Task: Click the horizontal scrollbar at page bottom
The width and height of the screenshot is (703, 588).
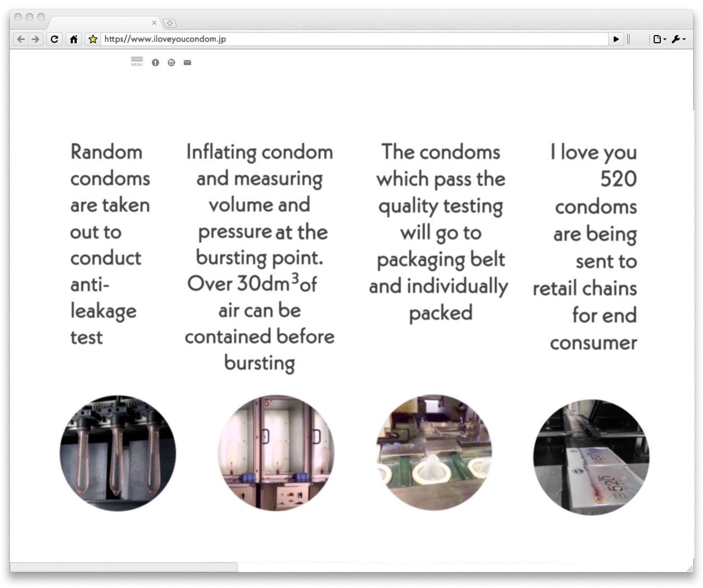Action: click(x=124, y=567)
